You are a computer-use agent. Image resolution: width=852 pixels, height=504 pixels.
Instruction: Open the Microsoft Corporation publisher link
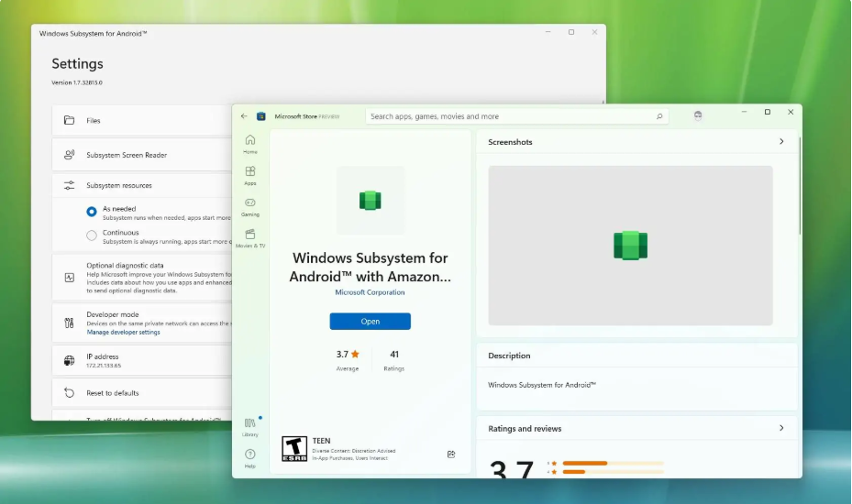click(x=370, y=292)
